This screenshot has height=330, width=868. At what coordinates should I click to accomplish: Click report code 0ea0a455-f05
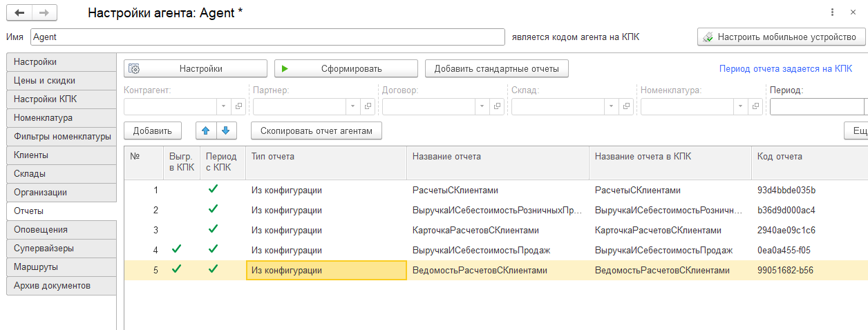coord(784,250)
